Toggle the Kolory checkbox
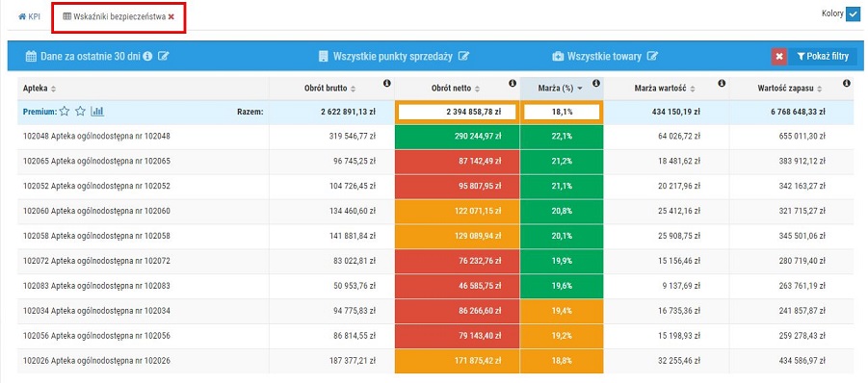Viewport: 868px width, 383px height. click(853, 14)
